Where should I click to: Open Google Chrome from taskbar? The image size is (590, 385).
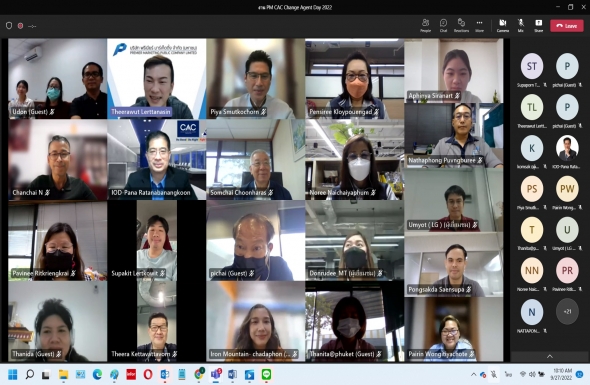click(x=199, y=374)
